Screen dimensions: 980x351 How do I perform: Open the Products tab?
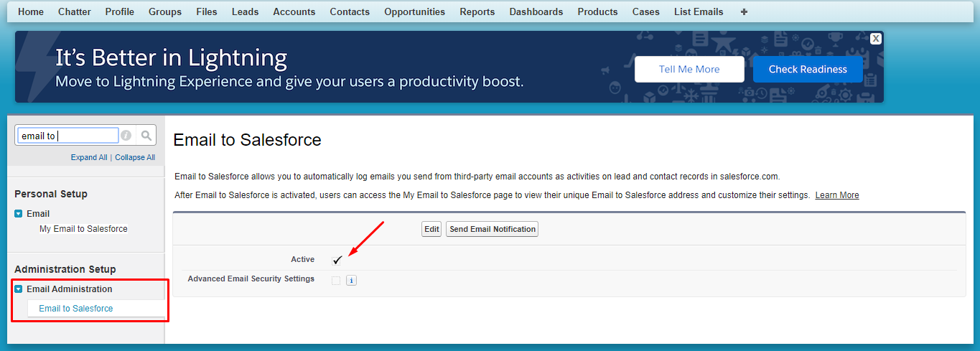[597, 11]
